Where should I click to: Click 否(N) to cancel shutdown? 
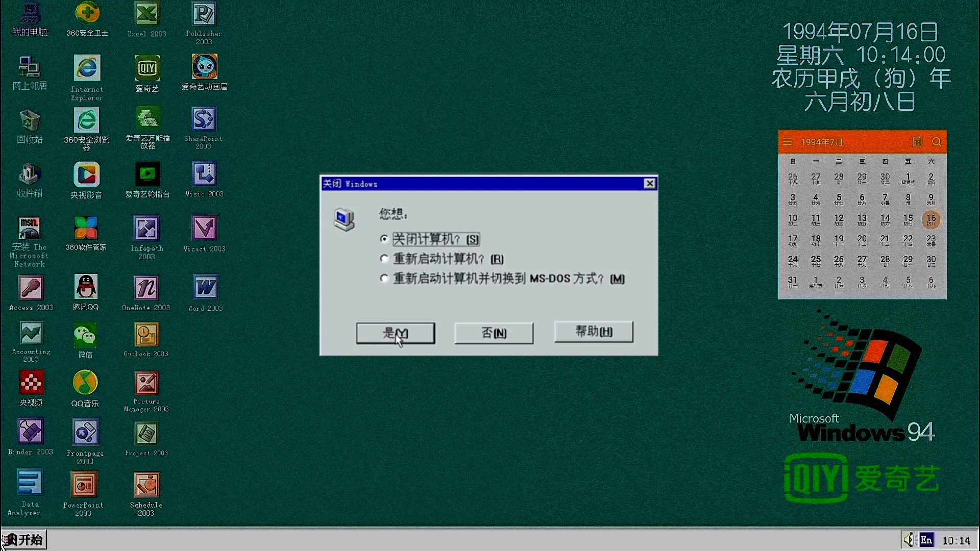click(494, 333)
